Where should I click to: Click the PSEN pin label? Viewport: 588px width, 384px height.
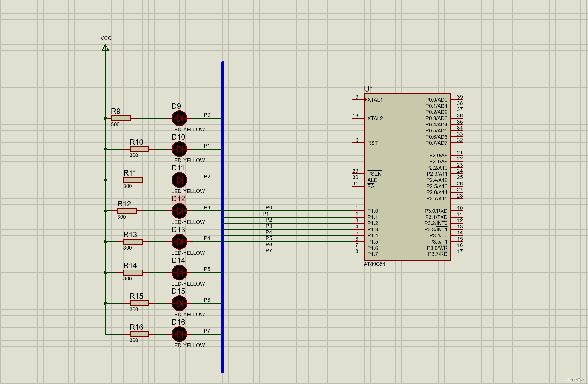374,174
